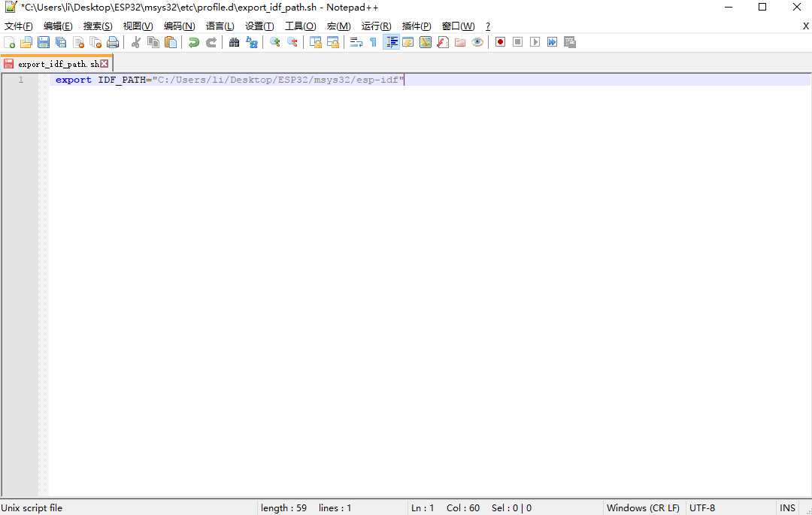The height and width of the screenshot is (515, 812).
Task: Maximize the Notepad++ window
Action: click(762, 8)
